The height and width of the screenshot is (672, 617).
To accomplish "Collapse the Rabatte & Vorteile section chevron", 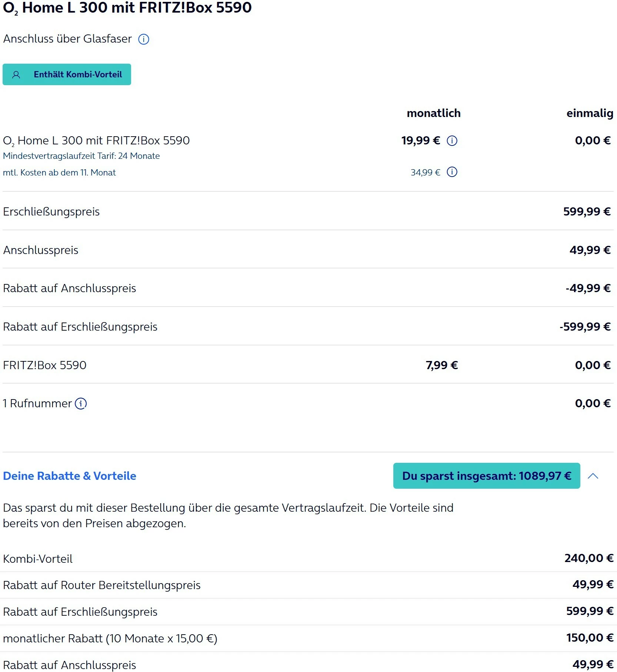I will (593, 476).
